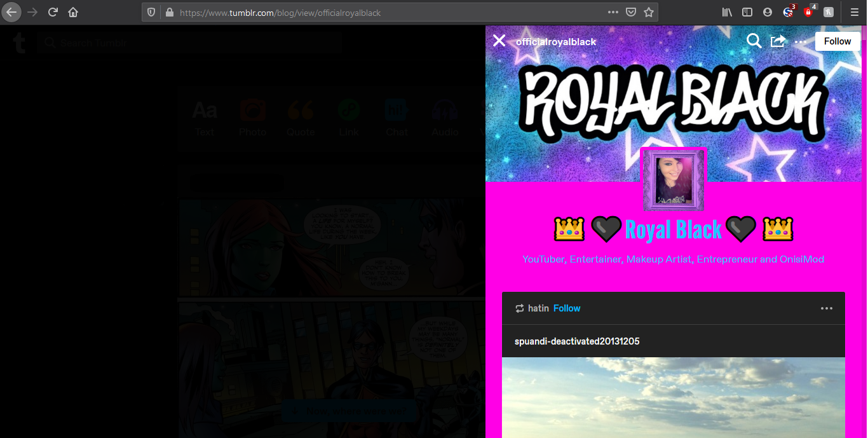This screenshot has width=868, height=438.
Task: Expand the post options ellipsis menu
Action: 826,308
